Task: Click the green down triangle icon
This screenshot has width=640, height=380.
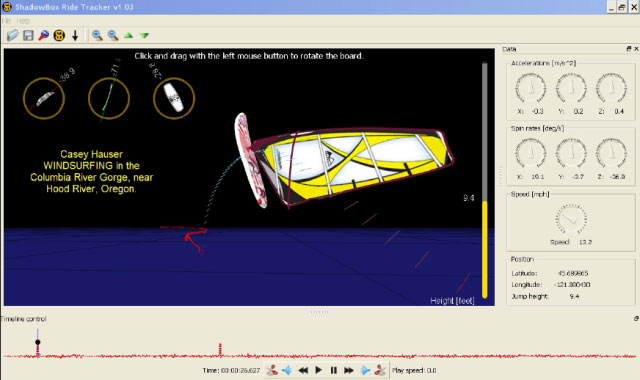Action: coord(144,36)
